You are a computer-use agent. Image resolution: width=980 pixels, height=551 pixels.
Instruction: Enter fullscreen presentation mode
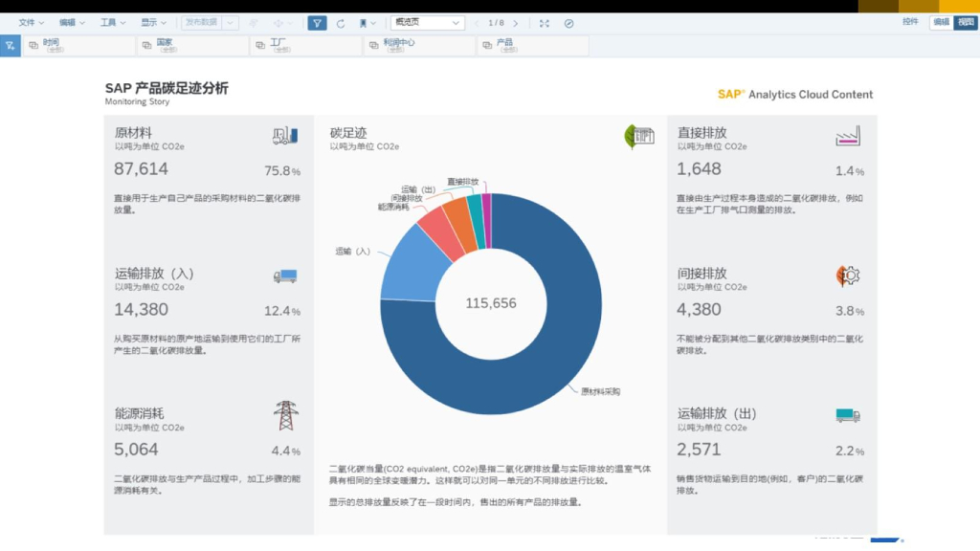tap(543, 23)
